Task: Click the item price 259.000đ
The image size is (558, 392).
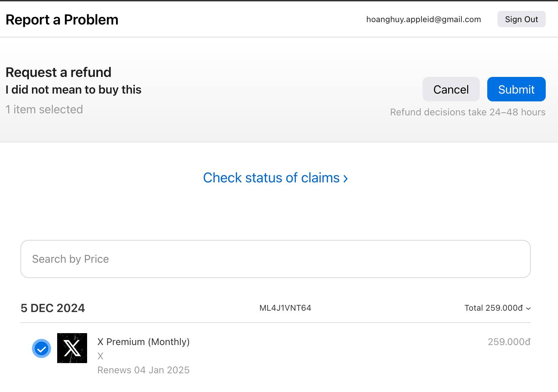Action: (x=509, y=342)
